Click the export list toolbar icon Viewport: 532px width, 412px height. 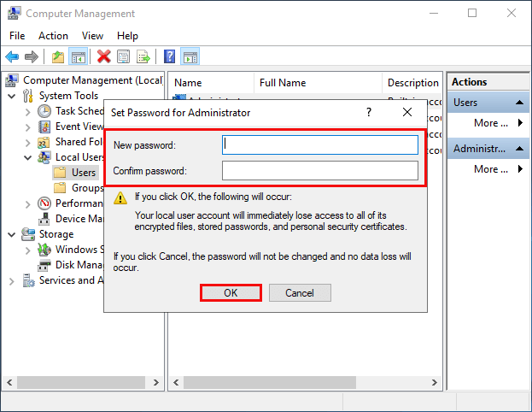pyautogui.click(x=143, y=56)
